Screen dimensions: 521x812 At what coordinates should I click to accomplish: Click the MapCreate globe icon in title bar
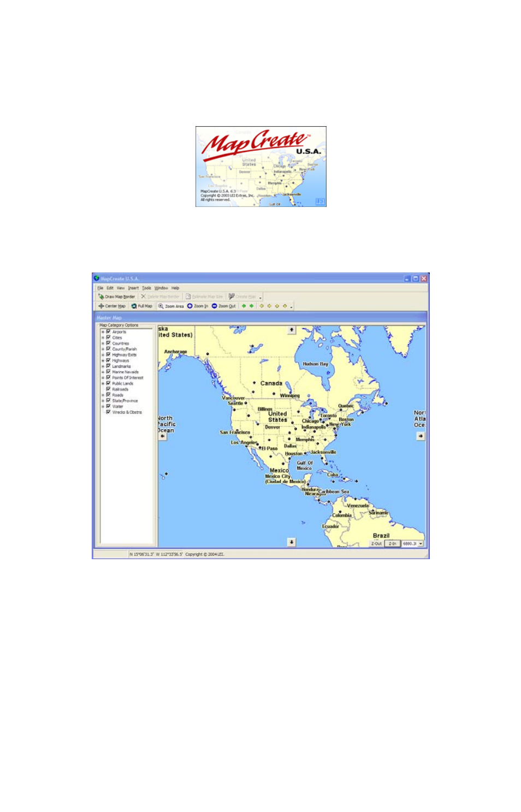coord(97,278)
